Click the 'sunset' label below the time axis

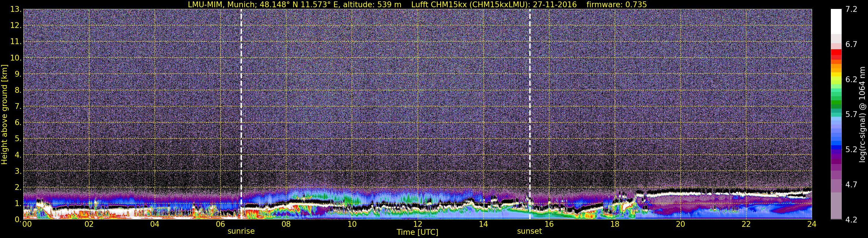(x=530, y=231)
